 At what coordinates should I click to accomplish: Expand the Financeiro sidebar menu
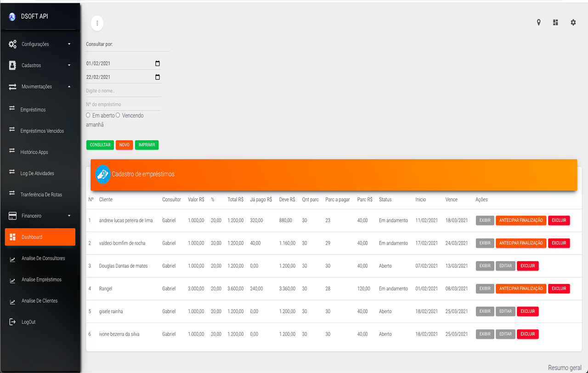point(40,216)
